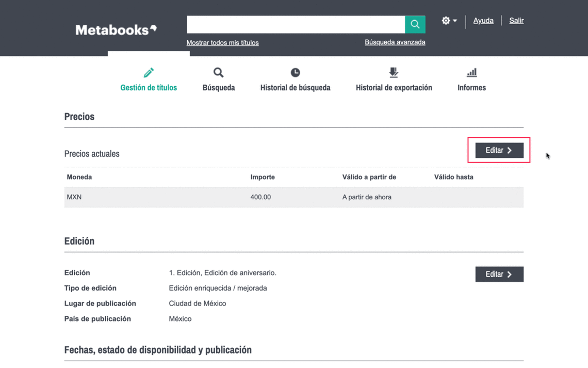Click the bar chart Informes icon
The image size is (588, 368).
[x=471, y=73]
